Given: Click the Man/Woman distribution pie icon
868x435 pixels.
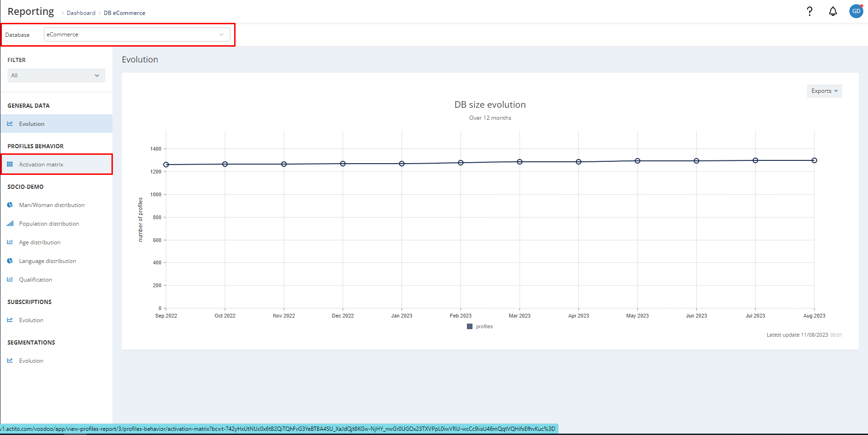Looking at the screenshot, I should pyautogui.click(x=10, y=205).
